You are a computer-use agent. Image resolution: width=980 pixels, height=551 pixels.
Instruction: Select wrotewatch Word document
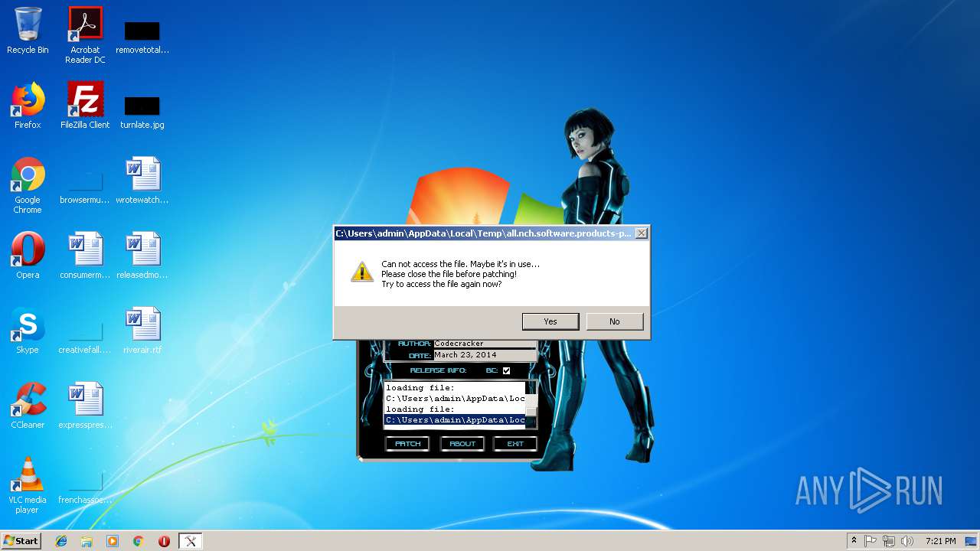[142, 181]
